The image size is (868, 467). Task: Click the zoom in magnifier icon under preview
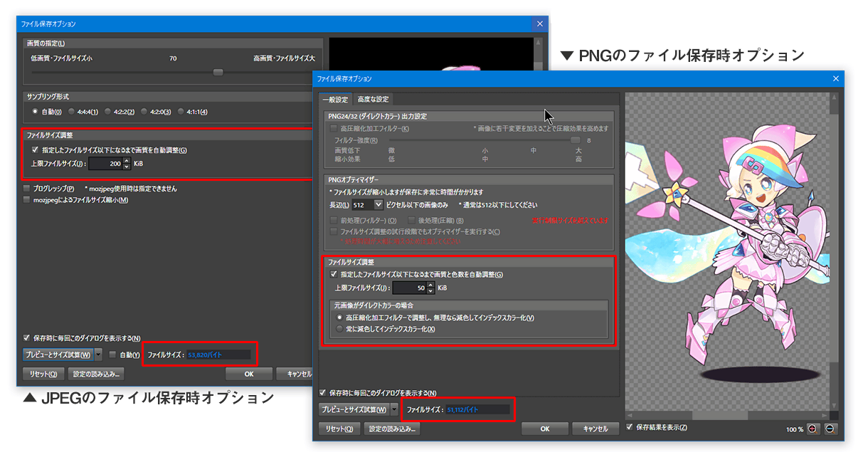(x=815, y=429)
